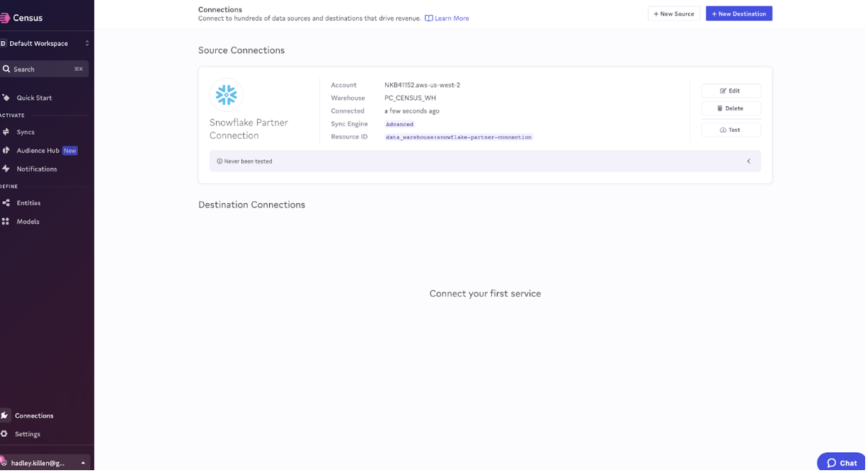Click the New Destination button

coord(738,13)
